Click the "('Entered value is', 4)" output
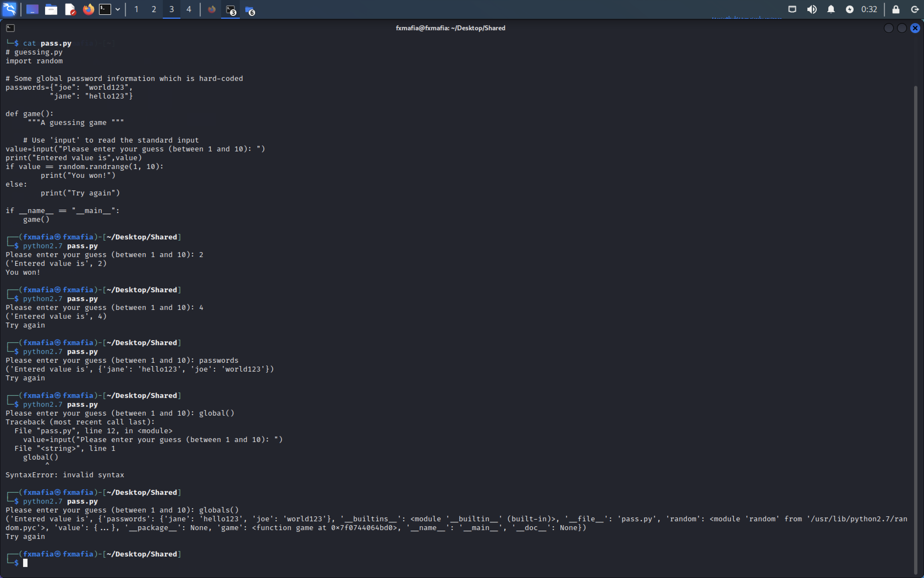Image resolution: width=924 pixels, height=578 pixels. 56,316
